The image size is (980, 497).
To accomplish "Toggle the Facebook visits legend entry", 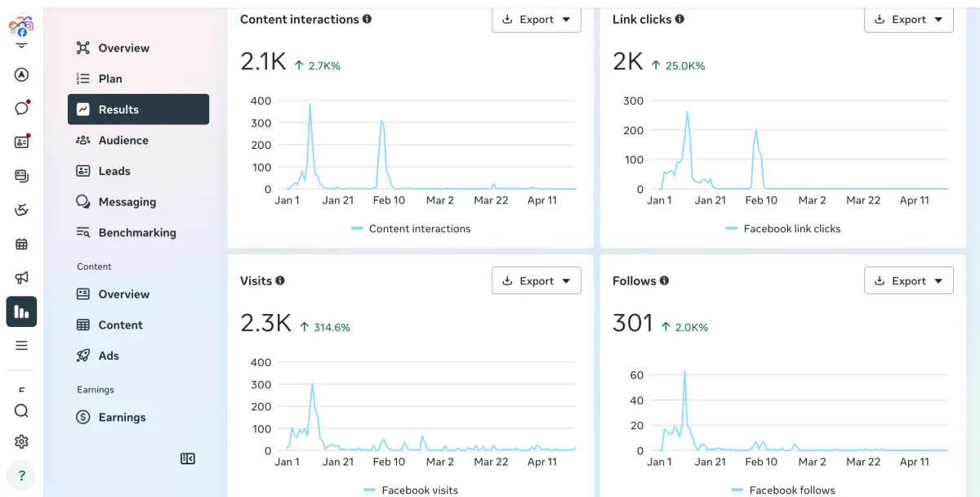I will click(411, 490).
